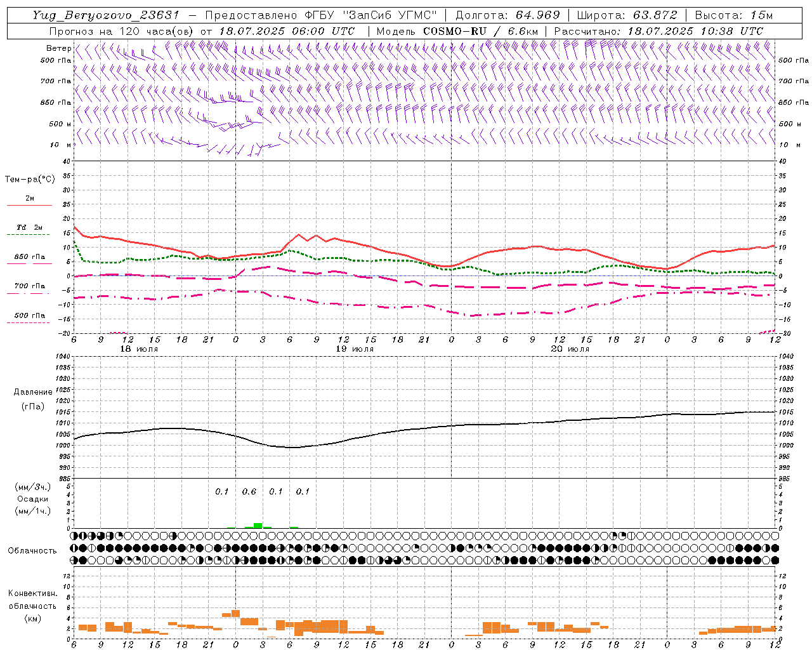Click the Ветер label of wind panel
Screen dimensions: 812x650
click(x=58, y=48)
